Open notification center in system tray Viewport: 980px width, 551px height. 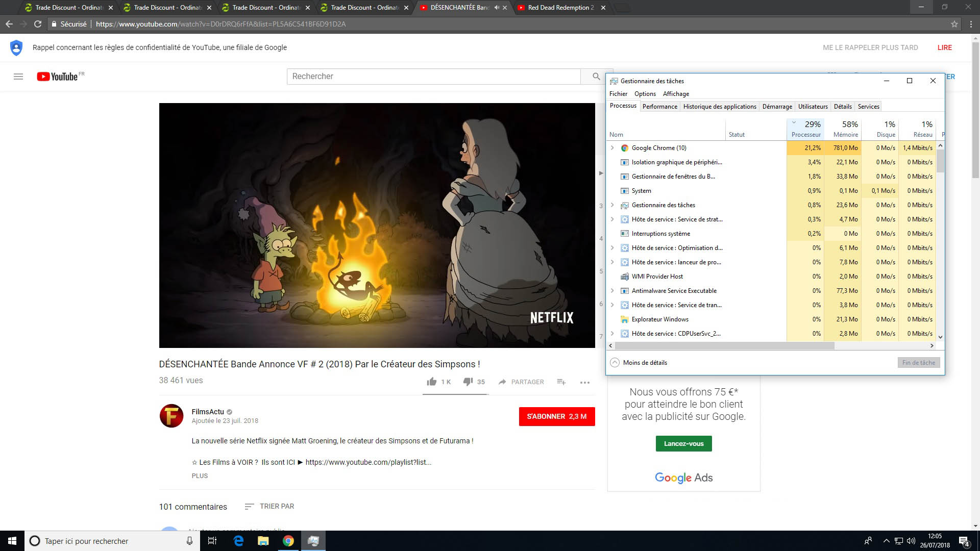click(x=964, y=541)
